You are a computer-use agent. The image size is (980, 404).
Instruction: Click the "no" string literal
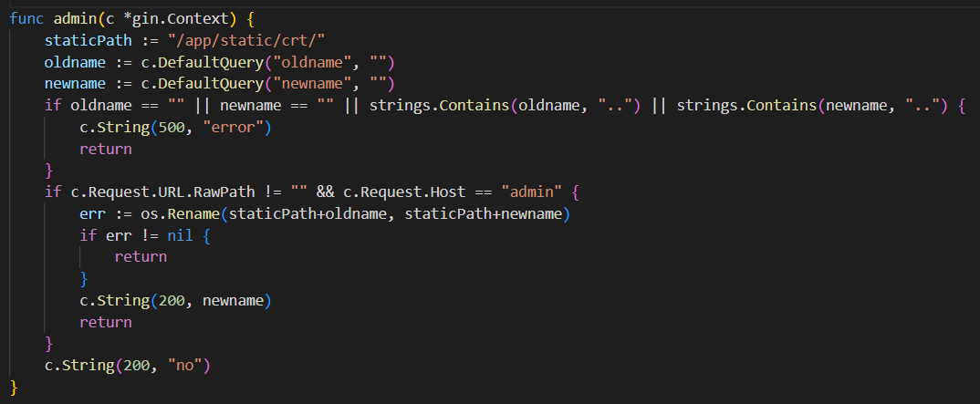tap(184, 366)
